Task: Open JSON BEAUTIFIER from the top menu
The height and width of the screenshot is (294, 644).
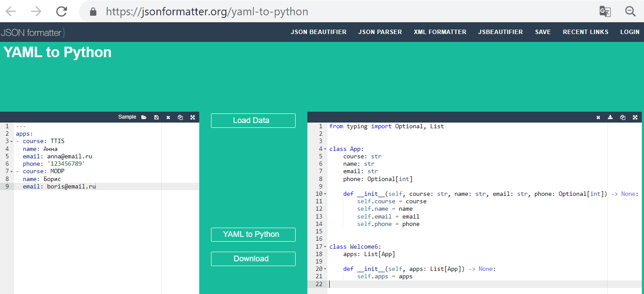Action: pyautogui.click(x=319, y=32)
